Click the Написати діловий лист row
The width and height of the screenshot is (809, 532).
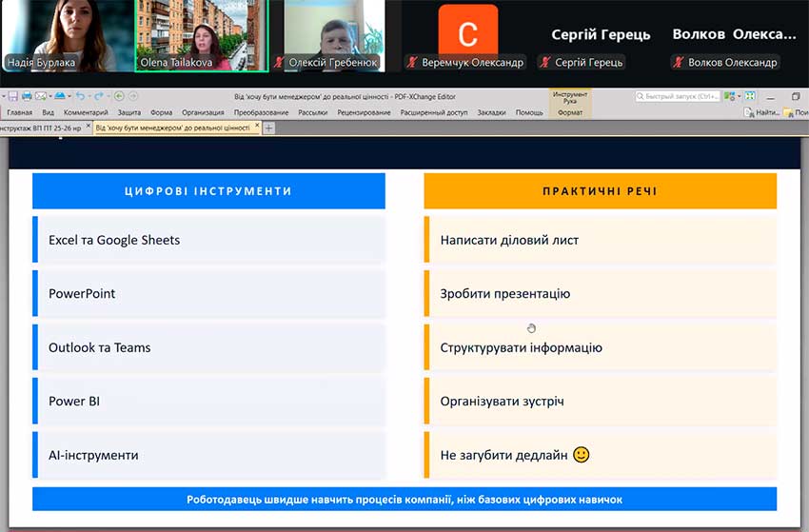pos(600,240)
